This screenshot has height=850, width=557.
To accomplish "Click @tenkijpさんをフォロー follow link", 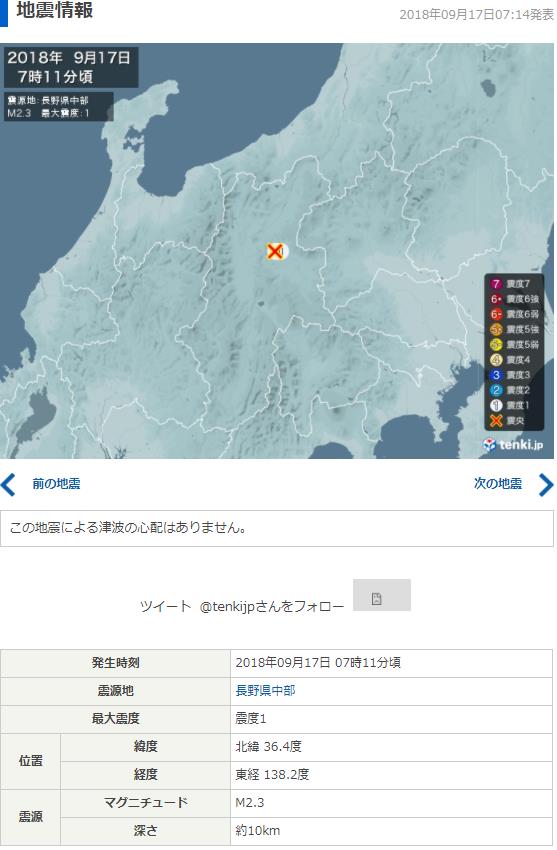I will coord(271,606).
